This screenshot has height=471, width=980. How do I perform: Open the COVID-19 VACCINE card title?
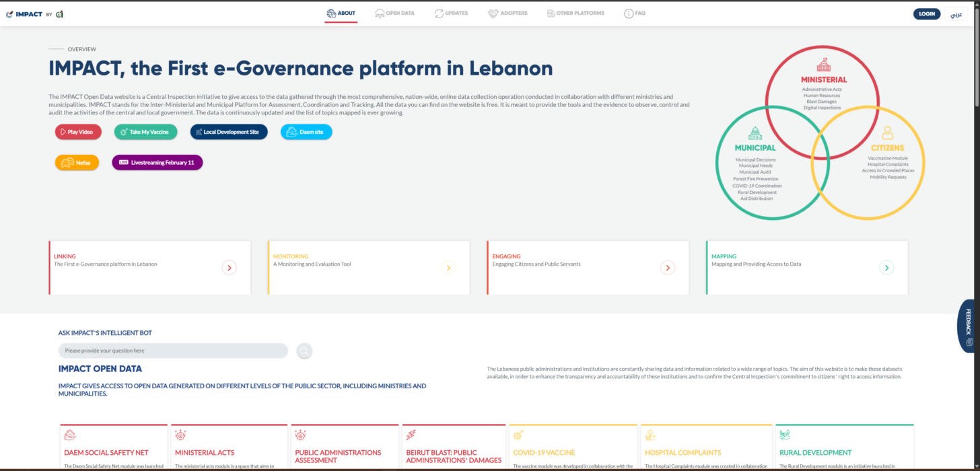point(544,453)
